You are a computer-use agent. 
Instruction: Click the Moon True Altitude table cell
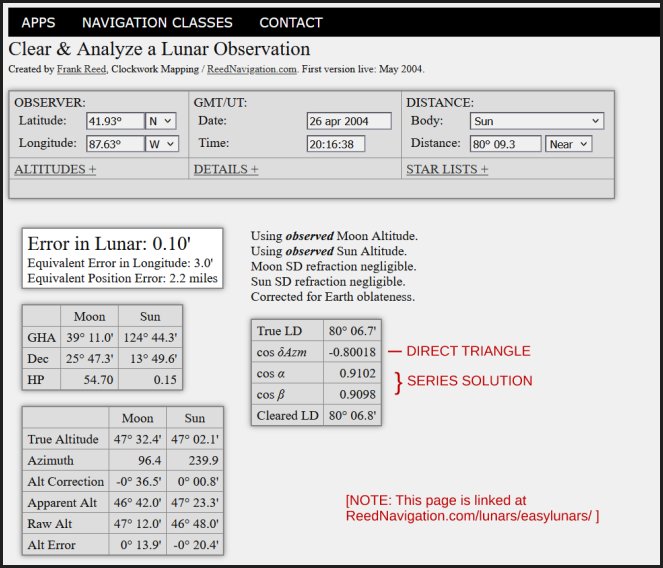(137, 440)
